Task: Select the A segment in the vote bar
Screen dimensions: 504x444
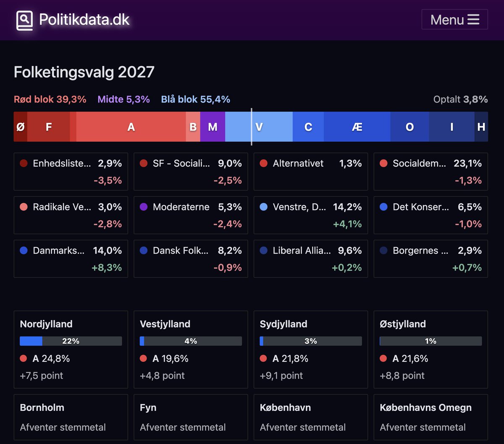Action: coord(131,127)
